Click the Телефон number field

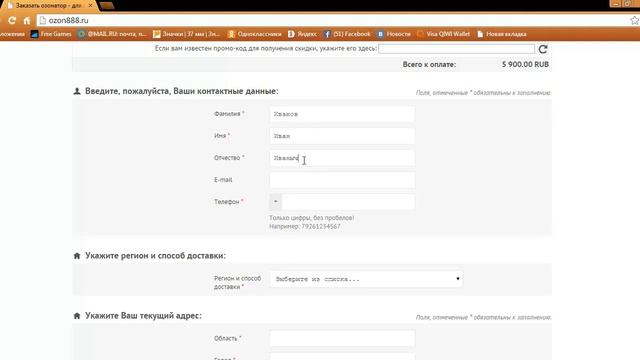coord(348,202)
